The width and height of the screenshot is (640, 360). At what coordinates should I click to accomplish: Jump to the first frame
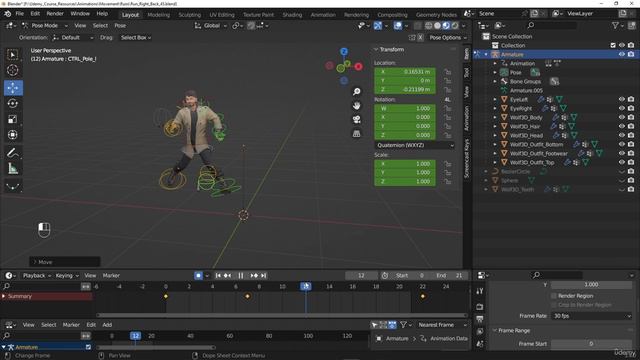pyautogui.click(x=218, y=276)
